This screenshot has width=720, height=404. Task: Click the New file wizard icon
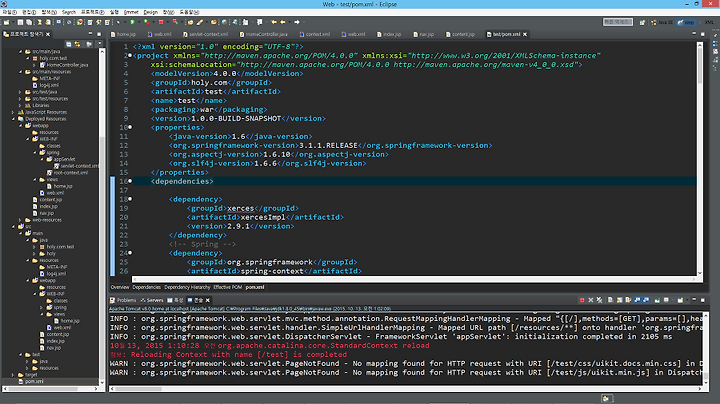click(6, 22)
